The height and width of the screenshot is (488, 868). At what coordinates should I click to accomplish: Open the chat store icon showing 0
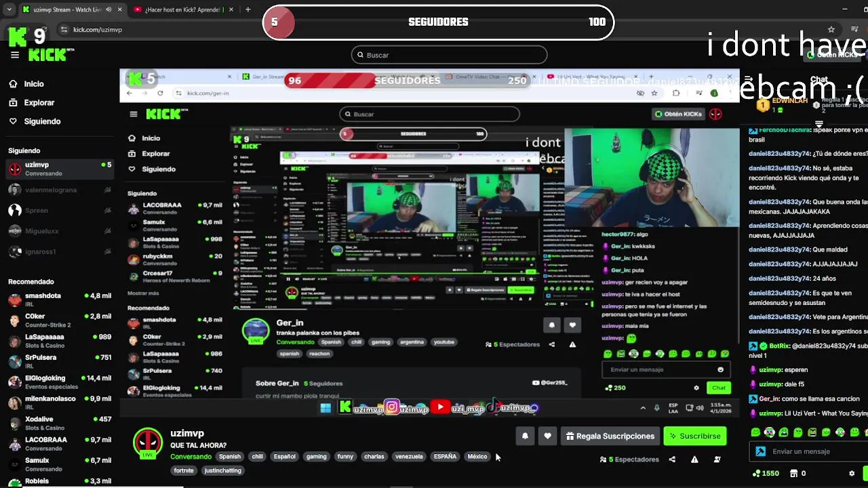(x=798, y=474)
